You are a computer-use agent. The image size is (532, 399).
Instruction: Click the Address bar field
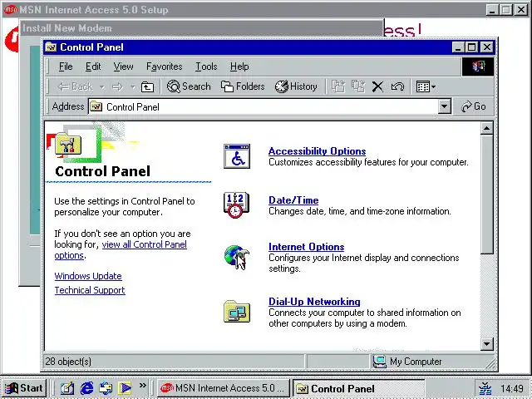point(269,106)
